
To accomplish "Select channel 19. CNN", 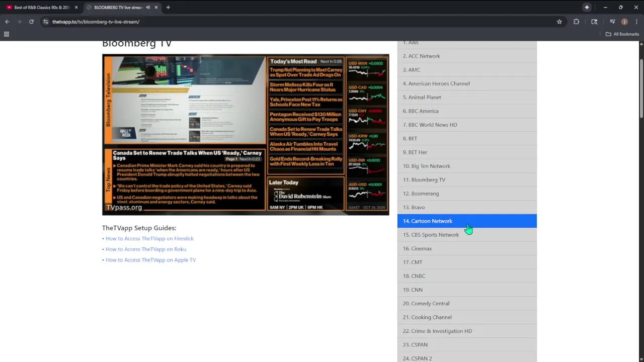I will (x=467, y=290).
